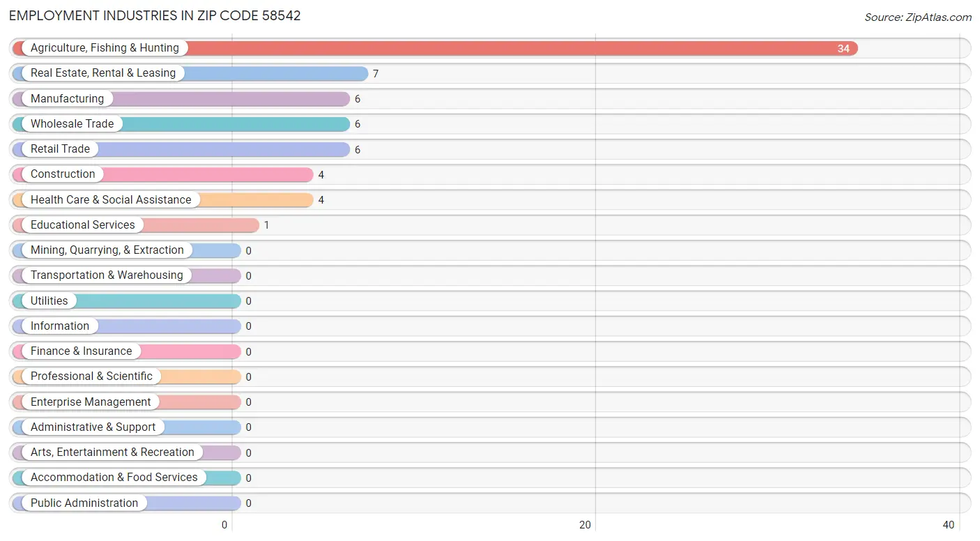This screenshot has height=541, width=980.
Task: Select the Public Administration label
Action: point(84,503)
